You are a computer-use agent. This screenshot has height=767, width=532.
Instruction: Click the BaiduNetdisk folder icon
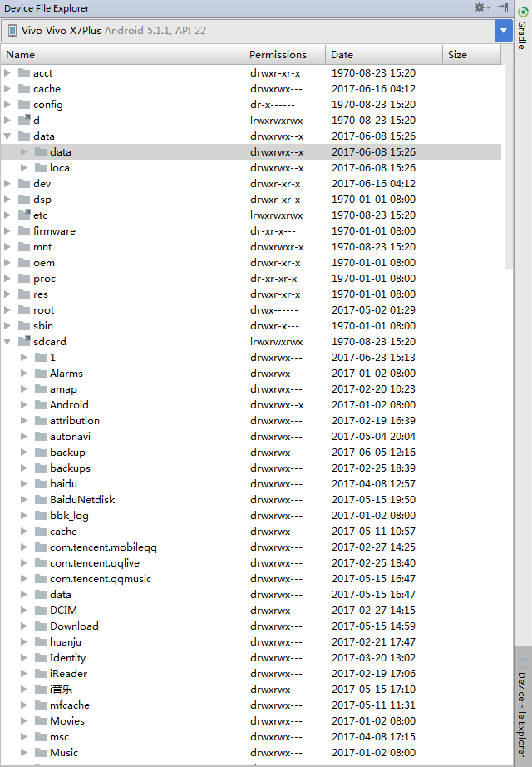coord(41,499)
